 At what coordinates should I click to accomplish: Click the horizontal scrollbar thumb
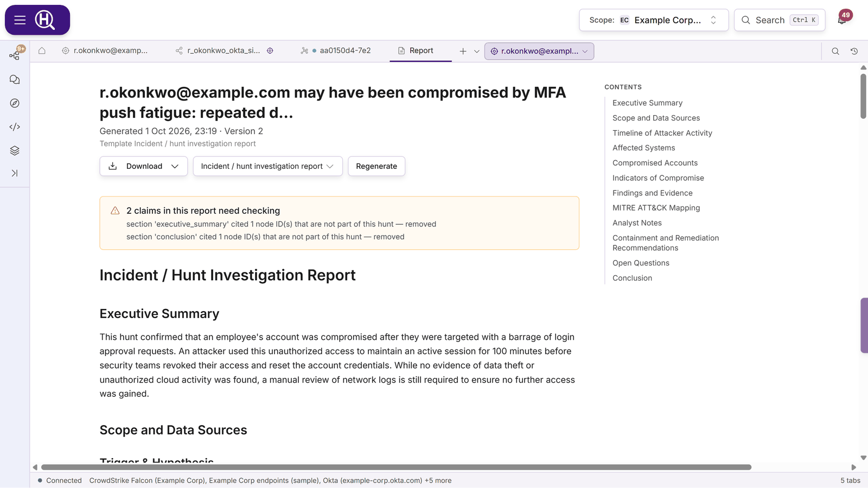[396, 467]
